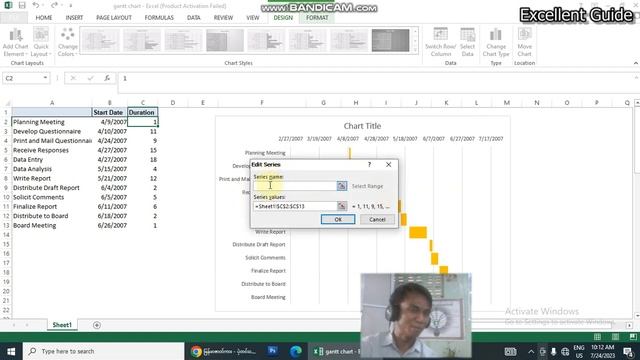
Task: Open Add Chart Element menu
Action: click(16, 42)
